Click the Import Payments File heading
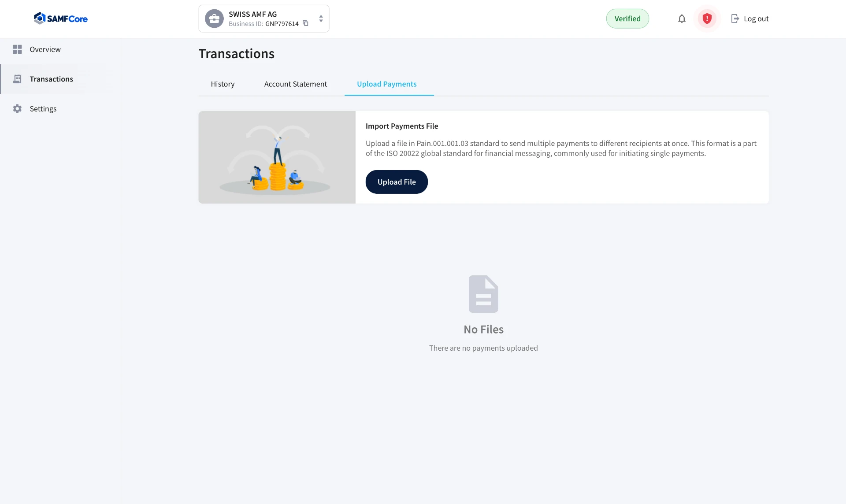Screen dimensions: 846x504 pos(402,126)
